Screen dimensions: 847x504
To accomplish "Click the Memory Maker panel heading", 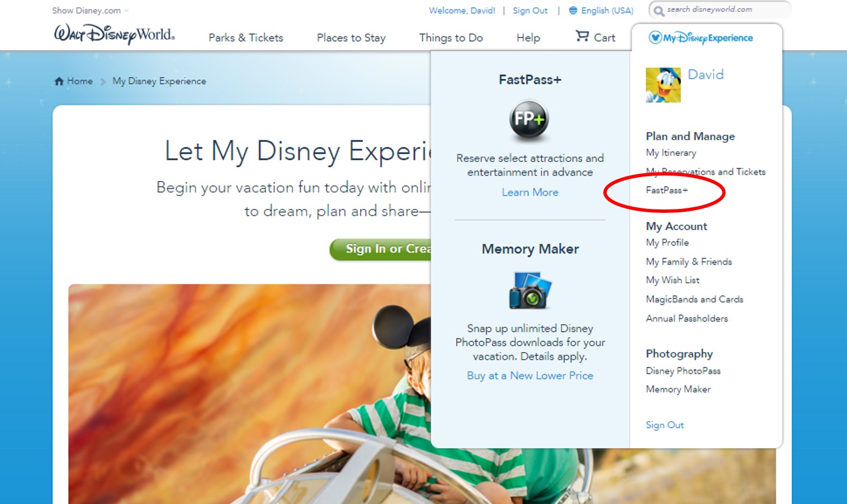I will coord(530,249).
